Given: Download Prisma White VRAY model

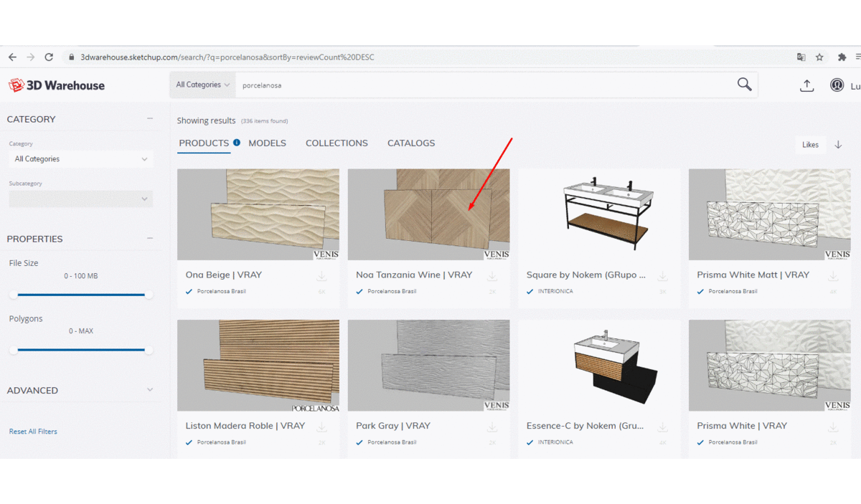Looking at the screenshot, I should click(833, 427).
